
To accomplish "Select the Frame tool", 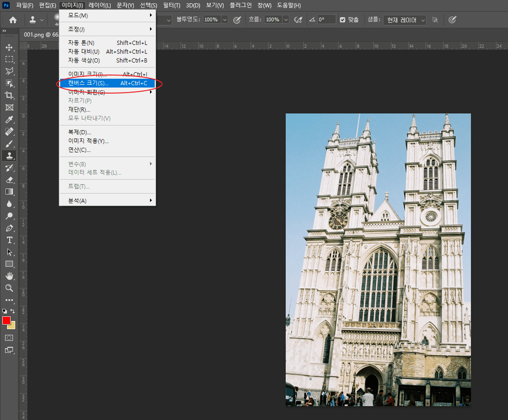I will [x=9, y=107].
